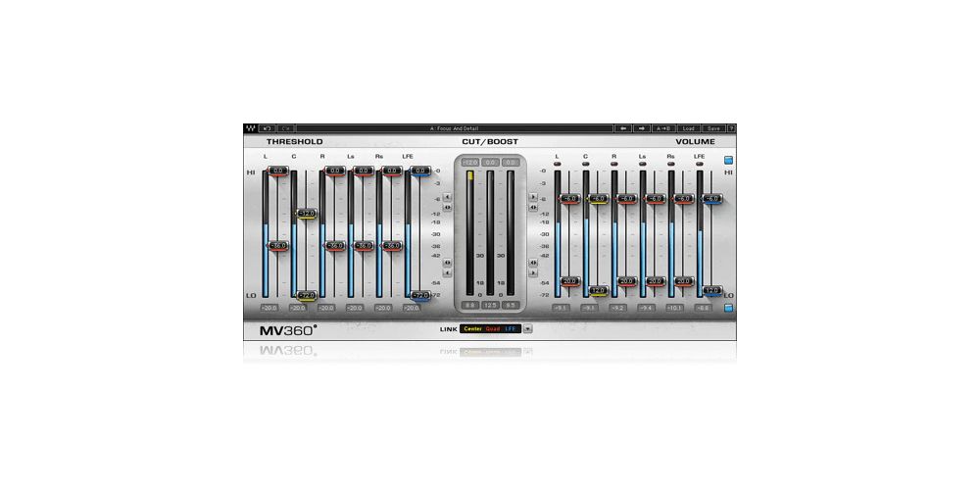This screenshot has width=980, height=490.
Task: Click the Threshold LFE value box showing -20.0
Action: (x=412, y=308)
